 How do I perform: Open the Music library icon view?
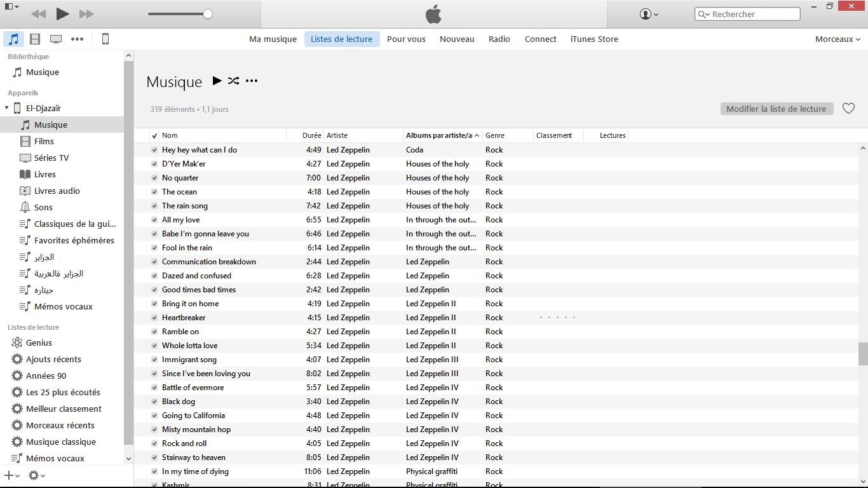(x=13, y=39)
